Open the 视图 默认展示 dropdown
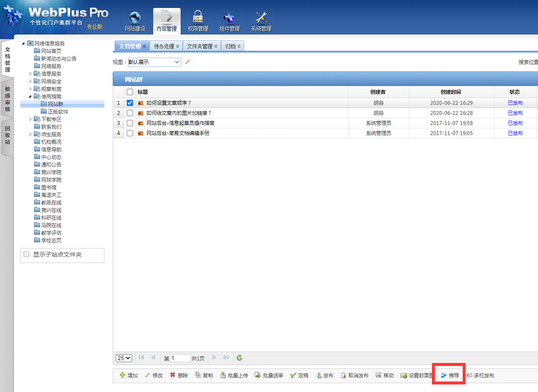 pos(154,62)
